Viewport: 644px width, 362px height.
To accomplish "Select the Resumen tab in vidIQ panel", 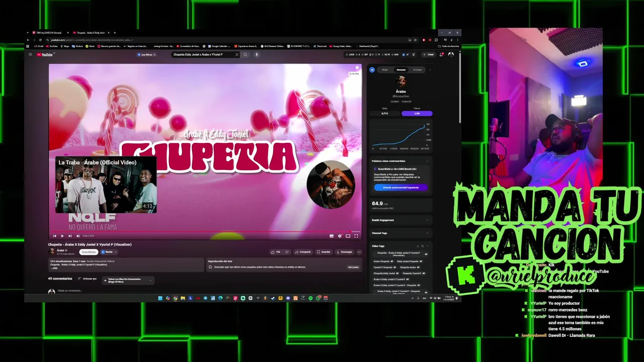I will pos(401,70).
